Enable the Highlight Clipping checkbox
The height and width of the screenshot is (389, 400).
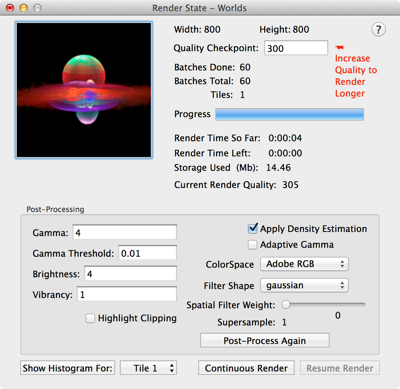point(90,318)
